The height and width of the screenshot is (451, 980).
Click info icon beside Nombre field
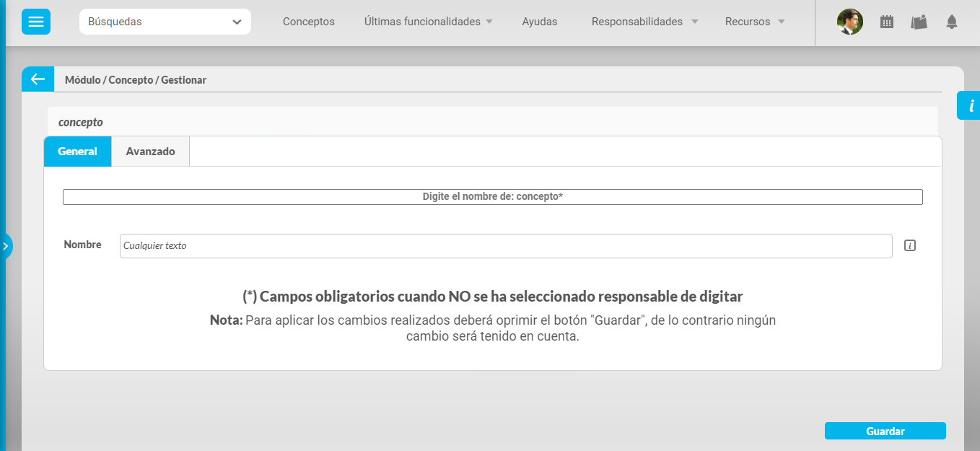pos(910,246)
